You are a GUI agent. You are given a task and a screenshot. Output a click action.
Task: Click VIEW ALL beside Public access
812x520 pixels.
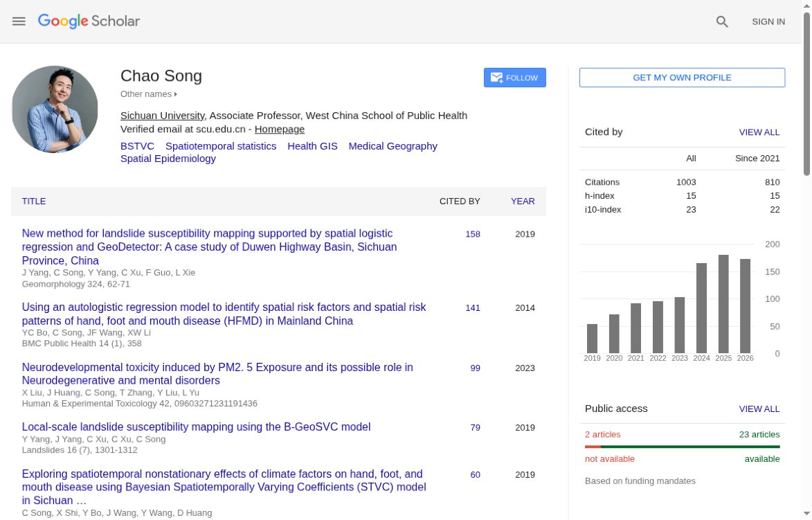click(x=759, y=409)
